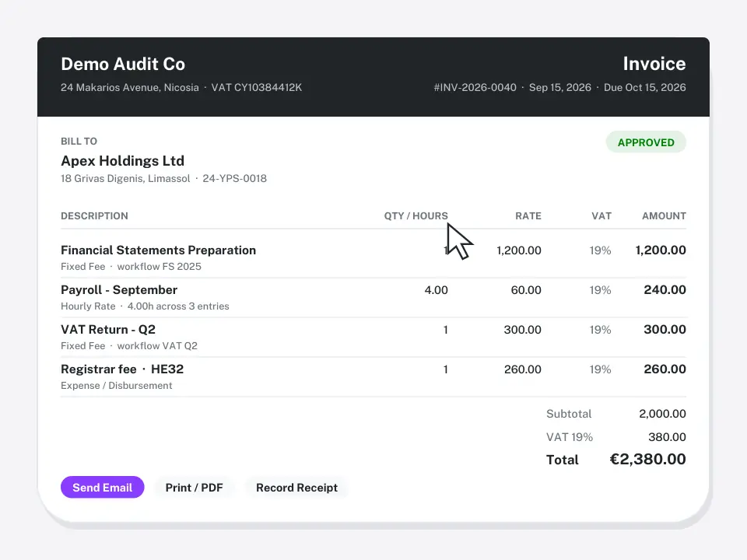Click 18 Grivas Digenis, Limassol address
747x560 pixels.
click(125, 179)
